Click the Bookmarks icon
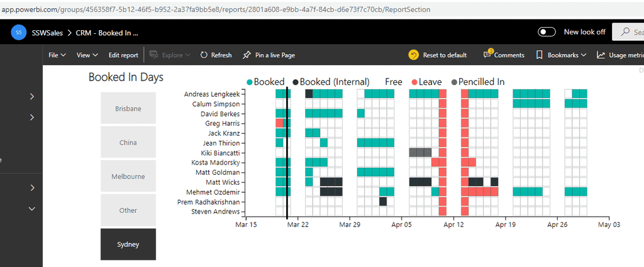The image size is (644, 267). point(540,55)
